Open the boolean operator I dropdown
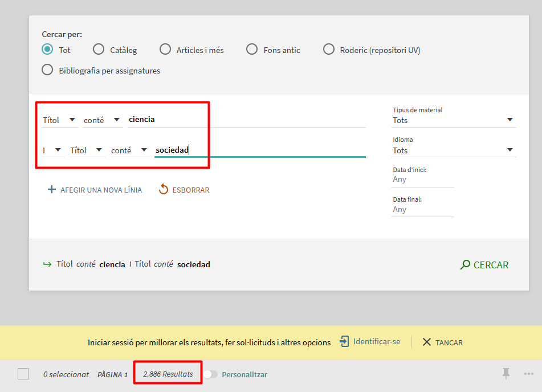Image resolution: width=542 pixels, height=392 pixels. [x=52, y=150]
